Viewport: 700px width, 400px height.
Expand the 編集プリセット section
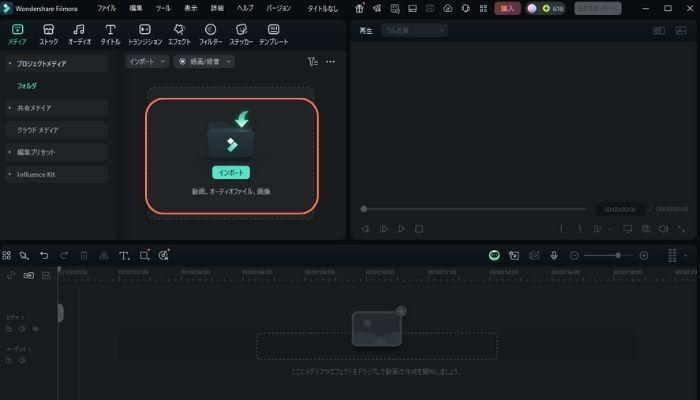coord(10,152)
